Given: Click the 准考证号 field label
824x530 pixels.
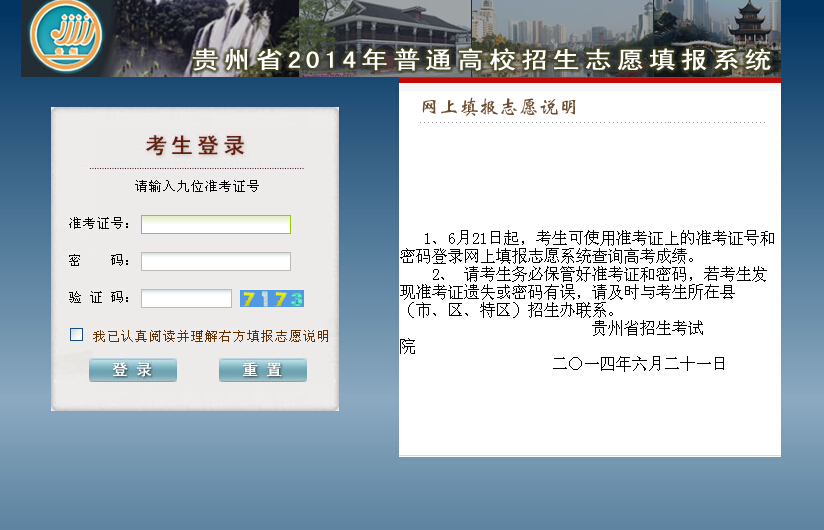Looking at the screenshot, I should [99, 223].
